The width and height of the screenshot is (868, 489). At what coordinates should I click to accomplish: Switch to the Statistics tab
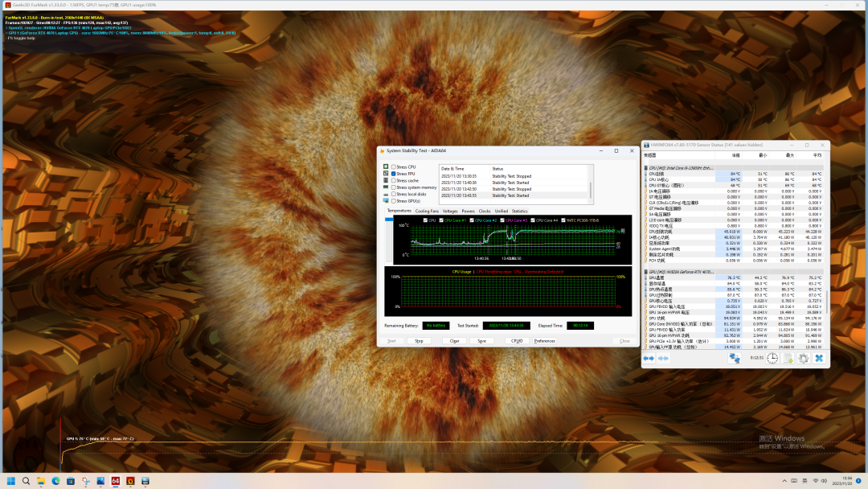pos(520,211)
